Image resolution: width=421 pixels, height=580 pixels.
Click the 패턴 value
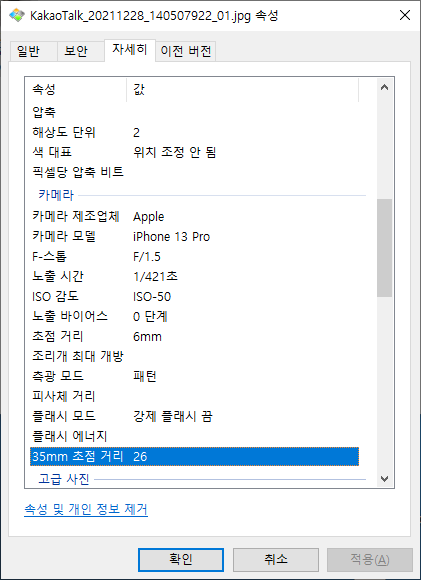coord(145,377)
